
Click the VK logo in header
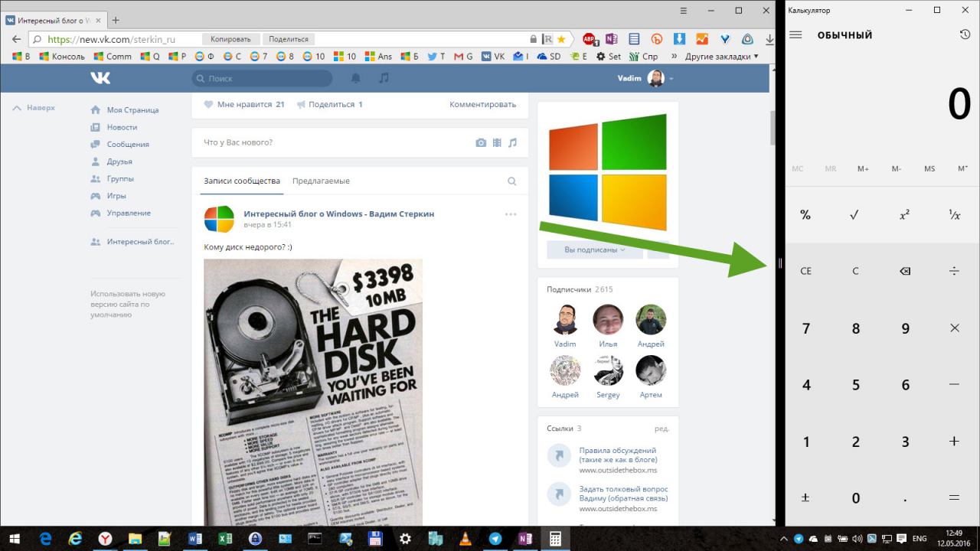pyautogui.click(x=100, y=78)
